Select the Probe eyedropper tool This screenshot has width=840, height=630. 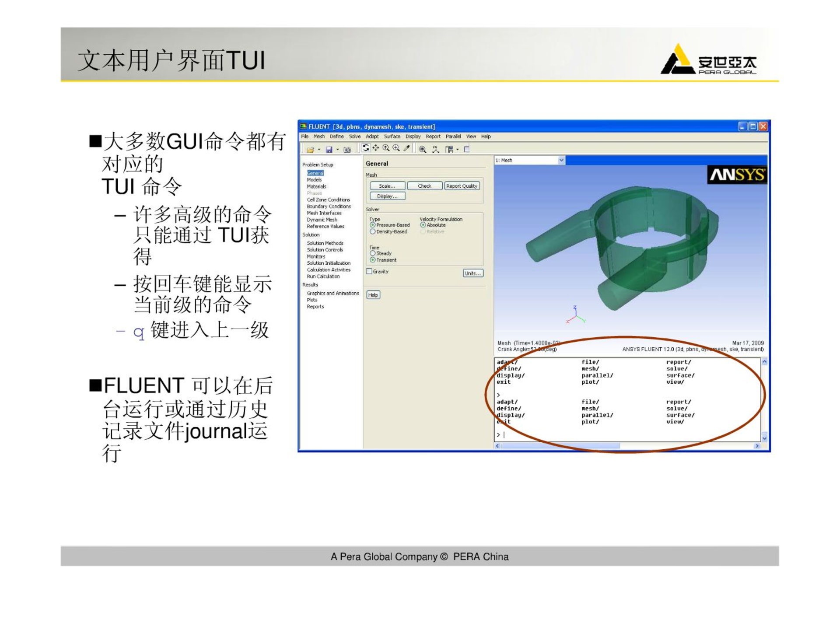click(406, 148)
